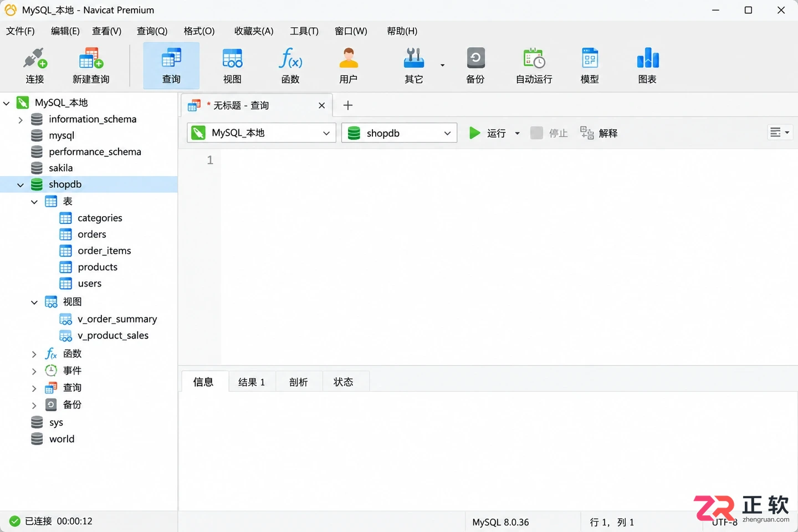This screenshot has width=798, height=532.
Task: Click the 解释 explain icon
Action: pos(587,133)
